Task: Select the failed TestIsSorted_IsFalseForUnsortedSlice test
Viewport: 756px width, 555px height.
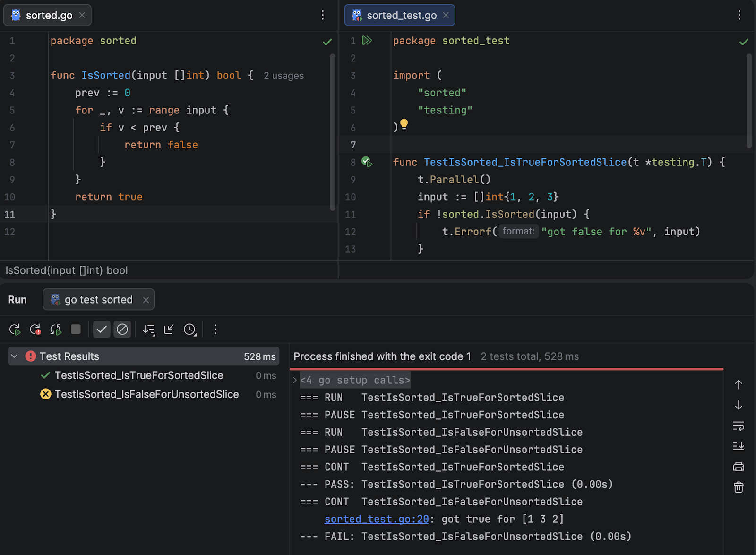Action: click(x=146, y=394)
